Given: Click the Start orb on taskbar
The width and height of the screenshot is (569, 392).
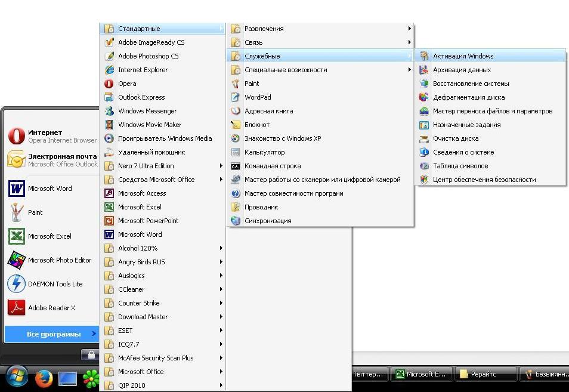Looking at the screenshot, I should click(17, 376).
